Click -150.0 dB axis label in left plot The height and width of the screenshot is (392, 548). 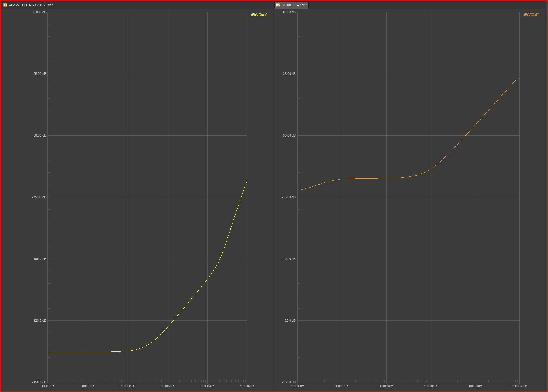pos(39,382)
